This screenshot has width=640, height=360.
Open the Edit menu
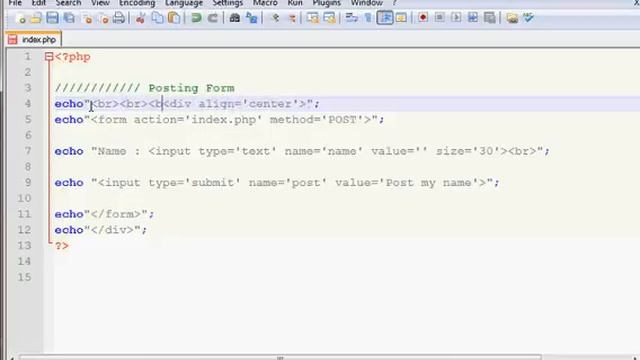coord(39,3)
